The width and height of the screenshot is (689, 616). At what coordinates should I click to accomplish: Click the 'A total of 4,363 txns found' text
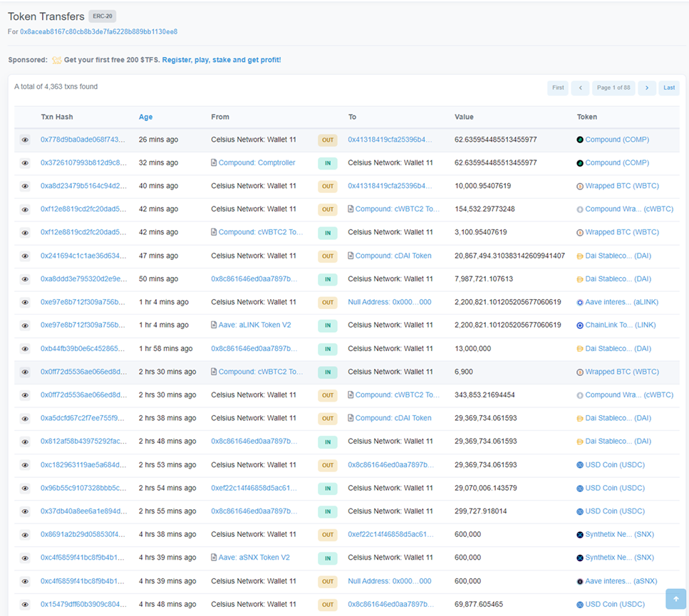[56, 86]
